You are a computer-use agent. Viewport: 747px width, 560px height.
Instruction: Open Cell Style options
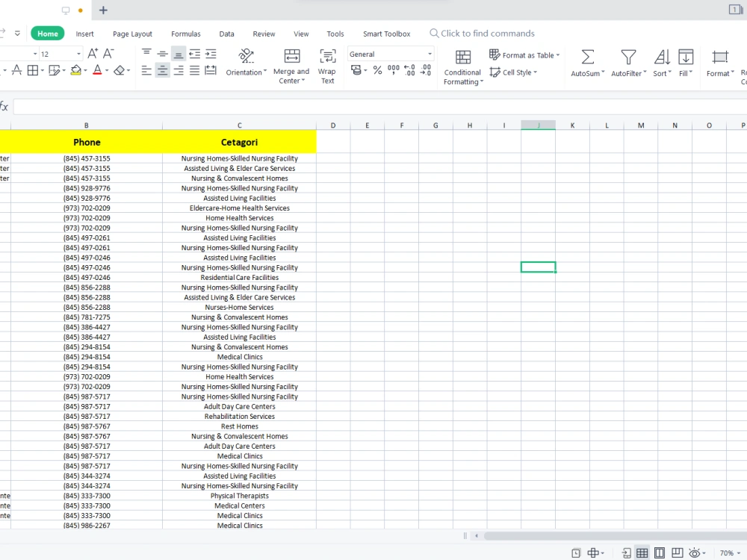[x=513, y=72]
